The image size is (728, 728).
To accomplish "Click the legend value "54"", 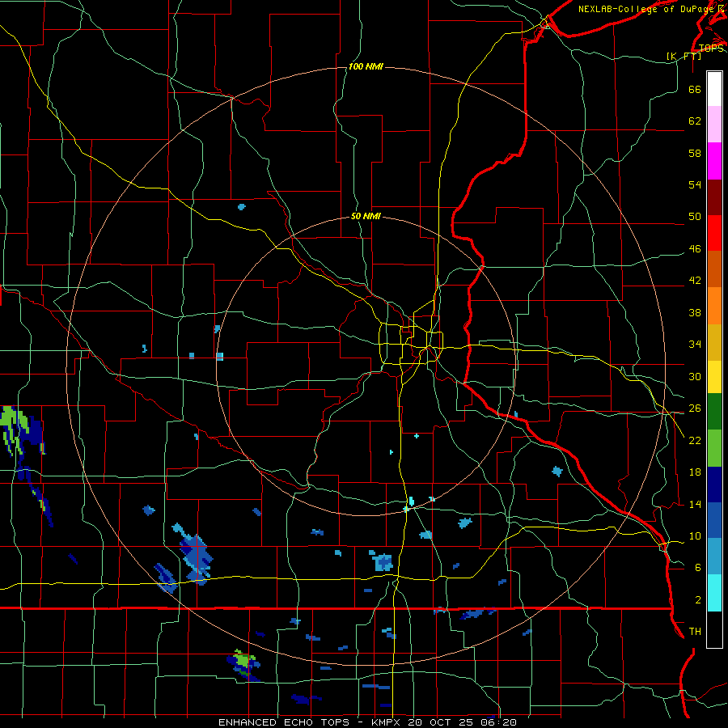I will click(x=695, y=184).
